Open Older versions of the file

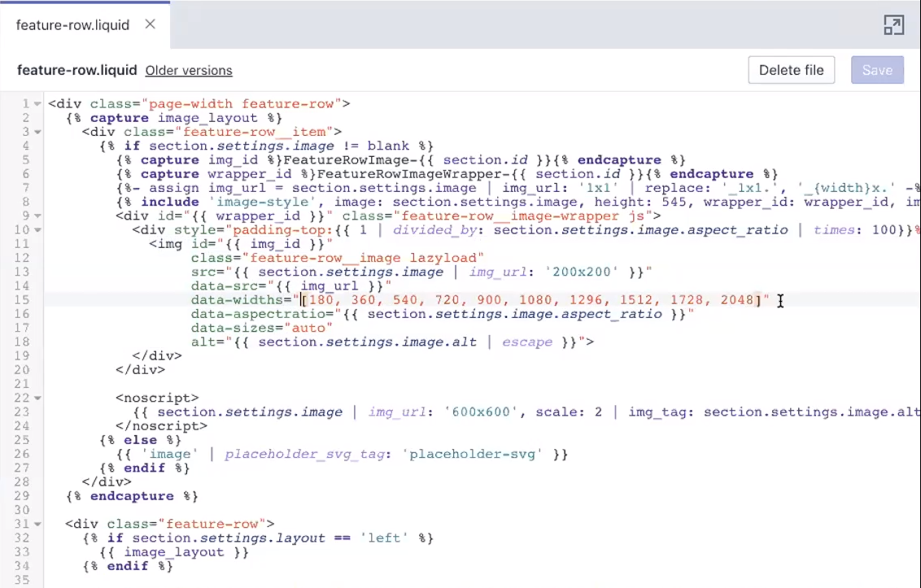click(x=189, y=71)
